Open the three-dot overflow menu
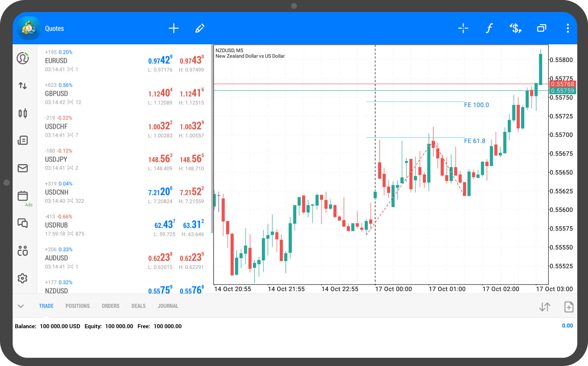Viewport: 588px width, 366px height. click(567, 28)
